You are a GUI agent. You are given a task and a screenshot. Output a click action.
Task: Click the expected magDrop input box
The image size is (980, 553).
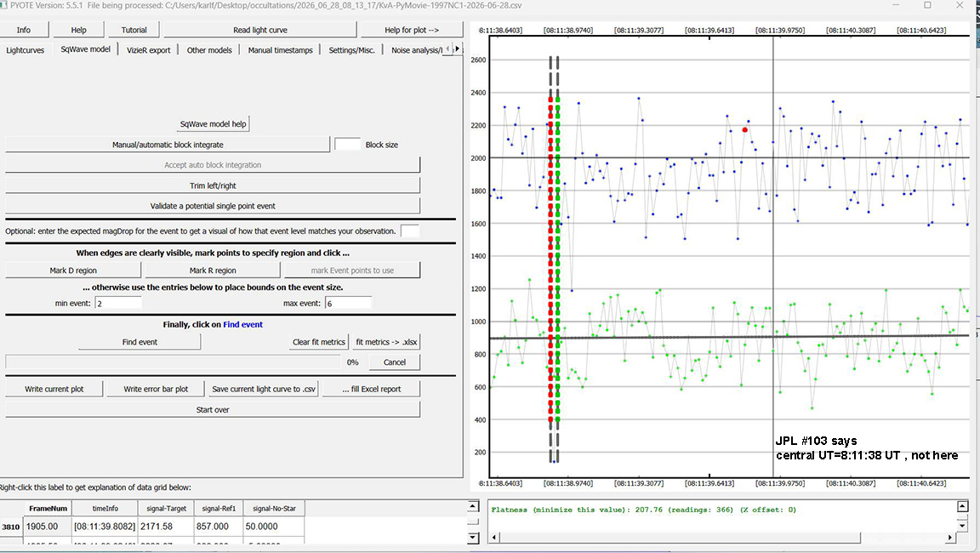(410, 231)
